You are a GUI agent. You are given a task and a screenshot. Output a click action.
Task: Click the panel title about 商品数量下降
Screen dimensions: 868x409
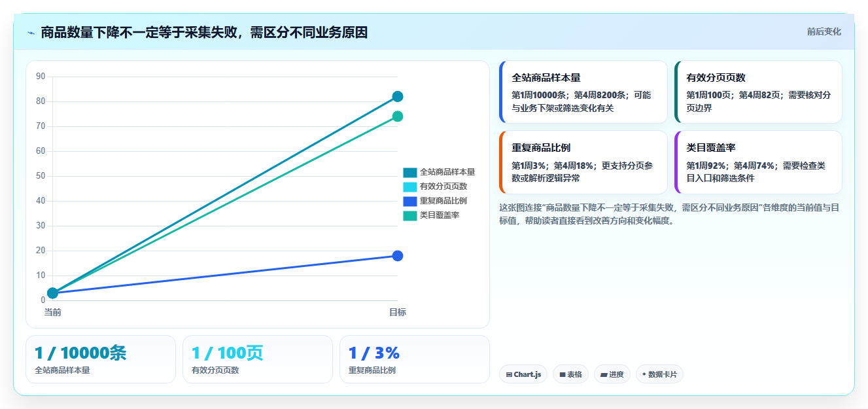coord(204,32)
